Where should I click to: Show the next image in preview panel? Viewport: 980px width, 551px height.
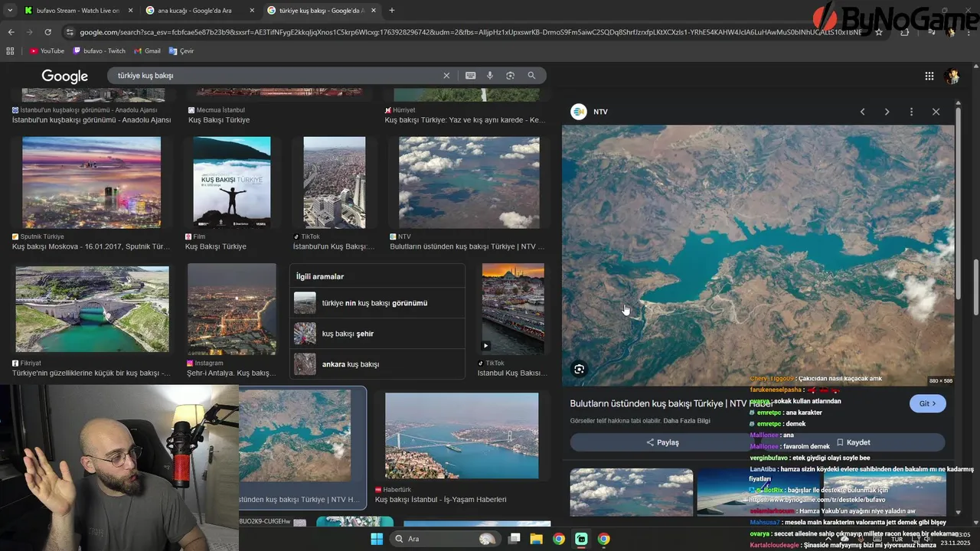887,112
